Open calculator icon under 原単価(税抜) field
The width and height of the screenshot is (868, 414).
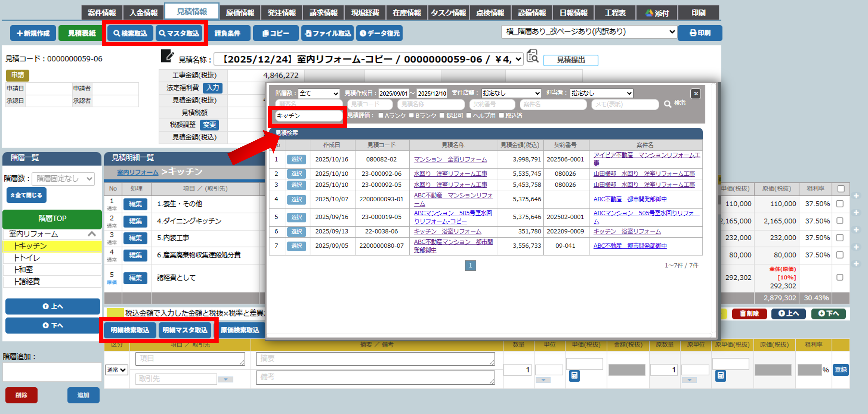tap(720, 376)
